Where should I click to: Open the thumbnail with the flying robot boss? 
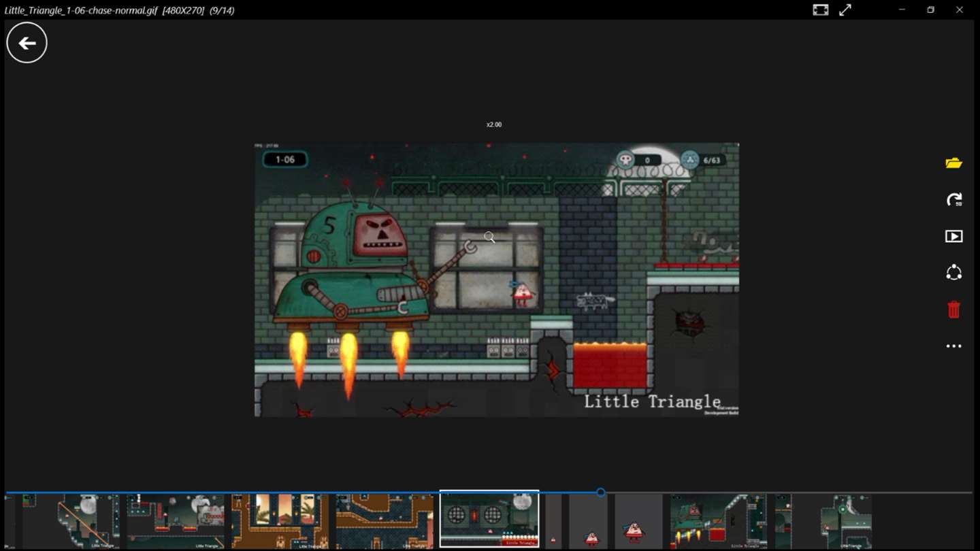click(719, 521)
